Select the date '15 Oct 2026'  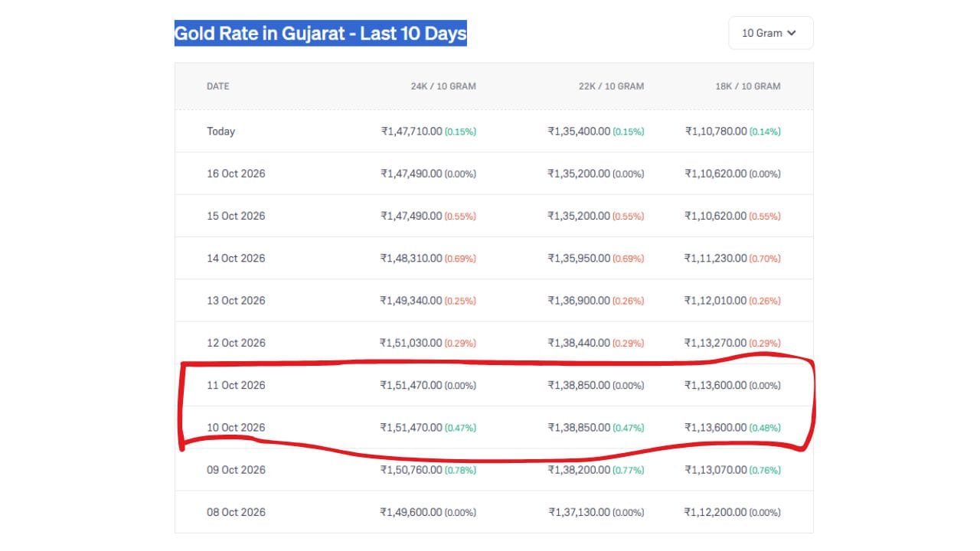tap(236, 216)
